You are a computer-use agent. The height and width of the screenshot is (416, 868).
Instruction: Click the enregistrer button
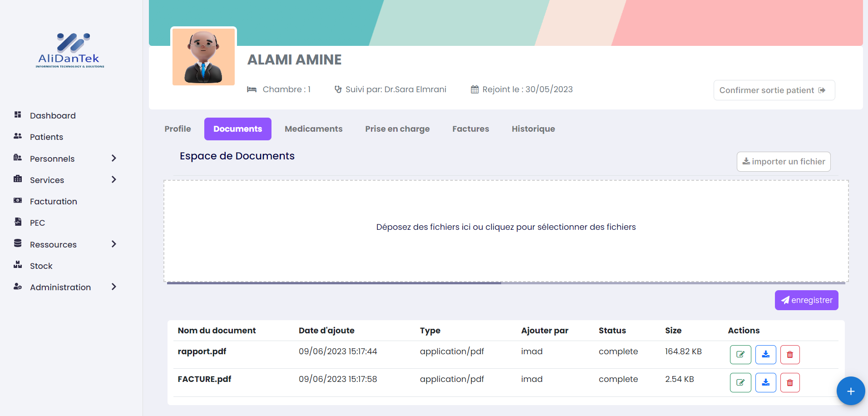(806, 300)
